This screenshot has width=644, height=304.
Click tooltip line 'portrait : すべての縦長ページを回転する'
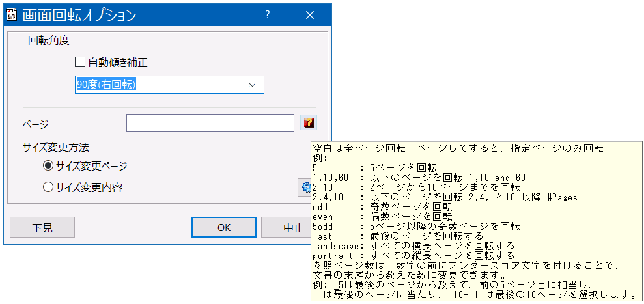point(413,256)
